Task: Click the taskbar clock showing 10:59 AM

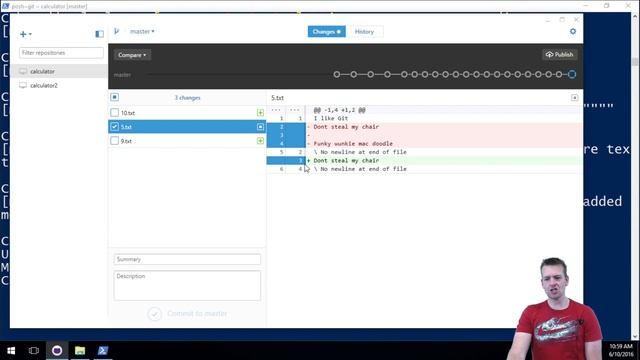Action: point(621,350)
